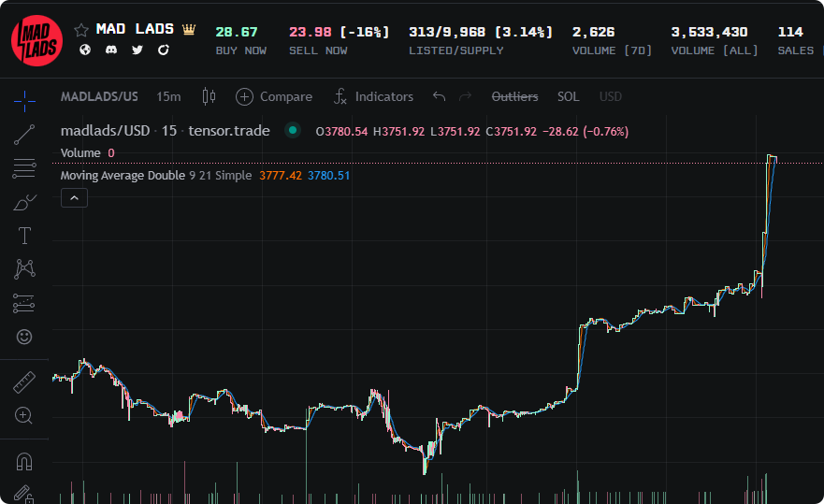Undo the last chart action
The height and width of the screenshot is (504, 824).
point(439,96)
